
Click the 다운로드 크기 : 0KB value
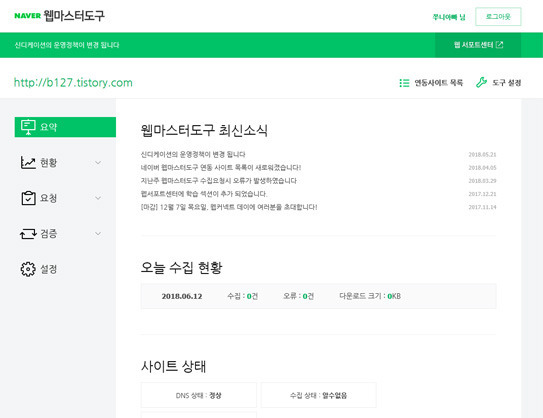click(370, 296)
